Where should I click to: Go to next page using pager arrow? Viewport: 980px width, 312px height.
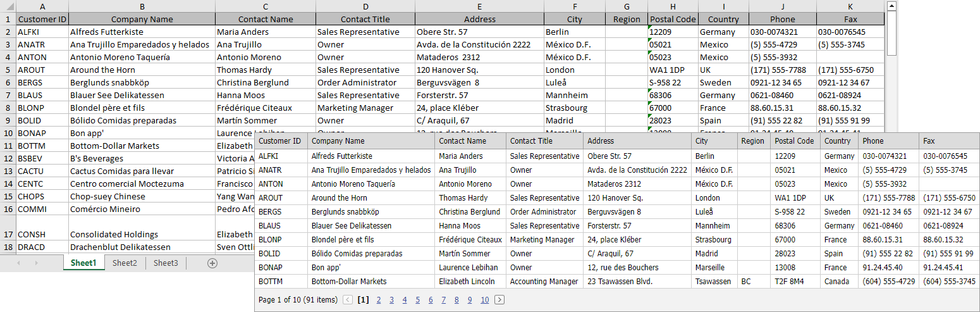499,300
